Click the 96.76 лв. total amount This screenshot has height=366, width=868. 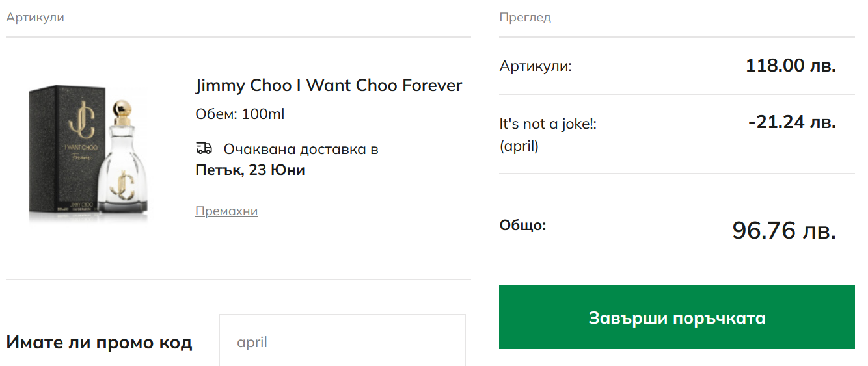(783, 230)
